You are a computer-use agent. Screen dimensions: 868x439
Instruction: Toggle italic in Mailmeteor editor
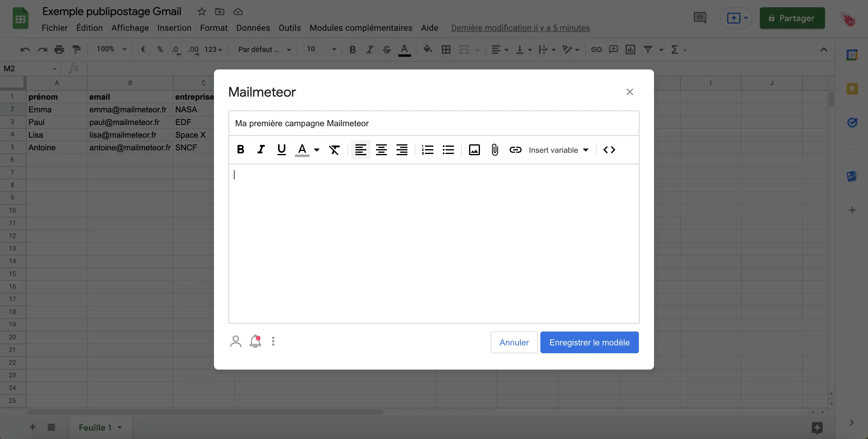261,149
